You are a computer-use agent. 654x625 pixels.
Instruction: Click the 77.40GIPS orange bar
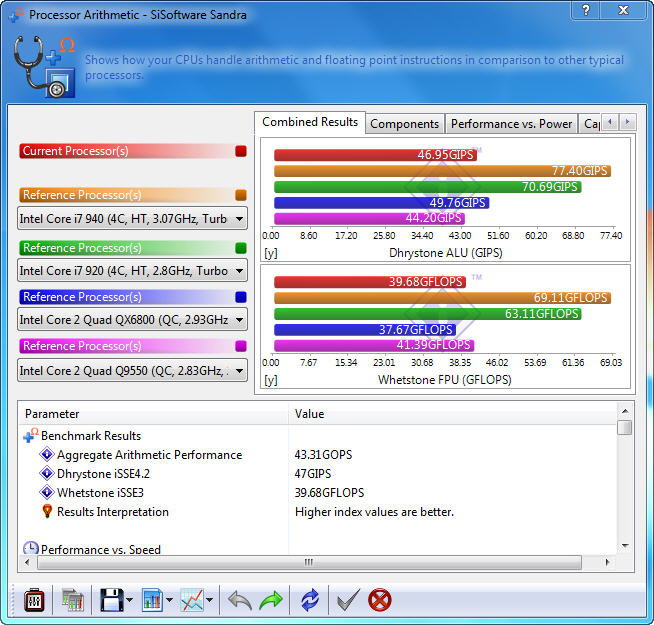(442, 171)
